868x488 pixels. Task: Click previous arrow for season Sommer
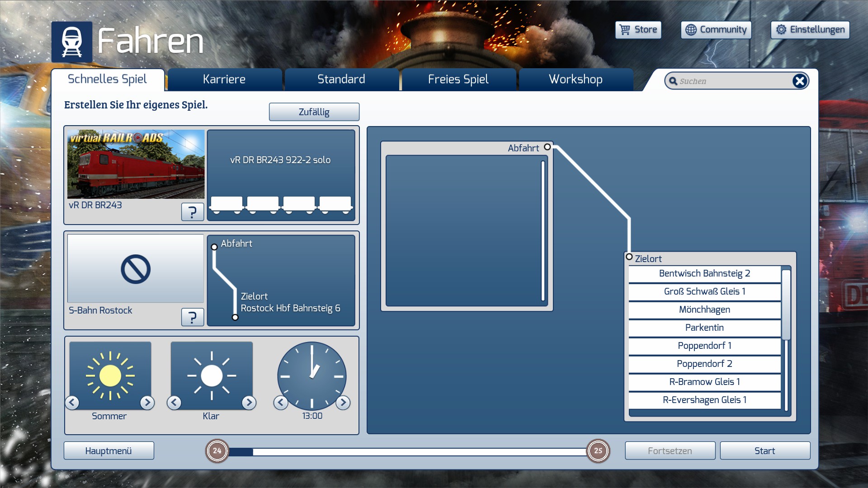pos(72,402)
